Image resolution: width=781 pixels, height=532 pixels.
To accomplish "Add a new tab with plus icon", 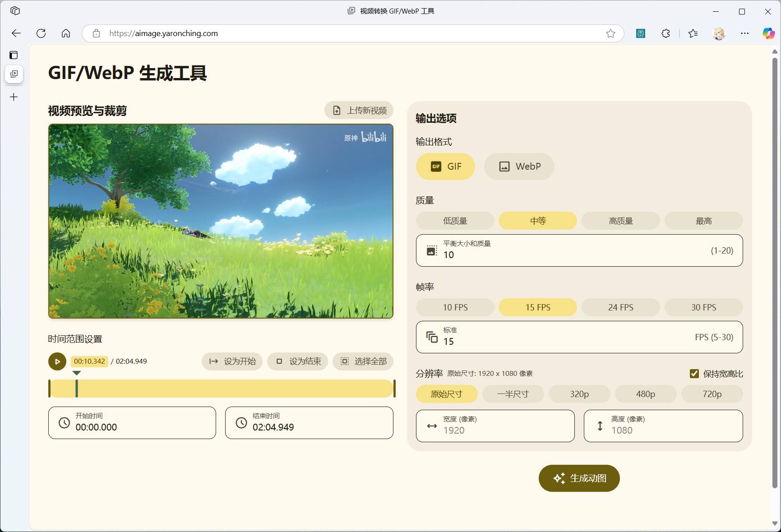I will [14, 97].
